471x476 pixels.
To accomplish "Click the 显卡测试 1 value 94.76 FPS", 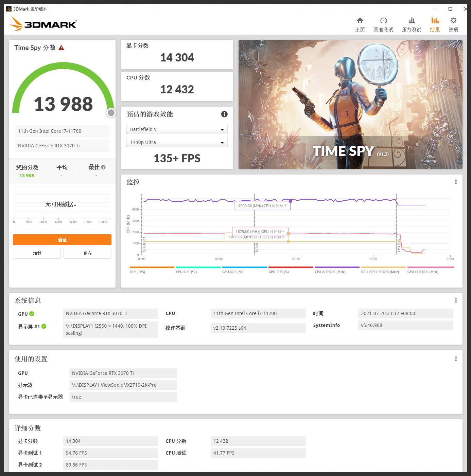I will 110,453.
